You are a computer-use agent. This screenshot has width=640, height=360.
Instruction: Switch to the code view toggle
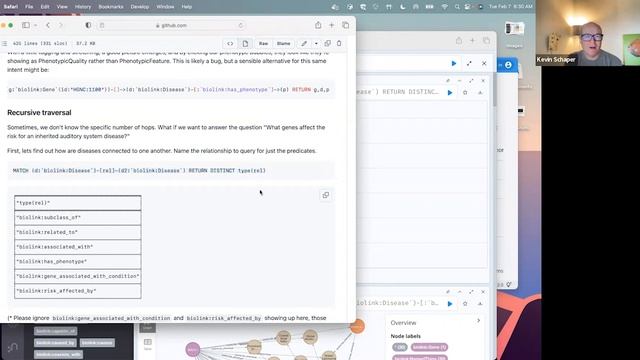tap(230, 43)
